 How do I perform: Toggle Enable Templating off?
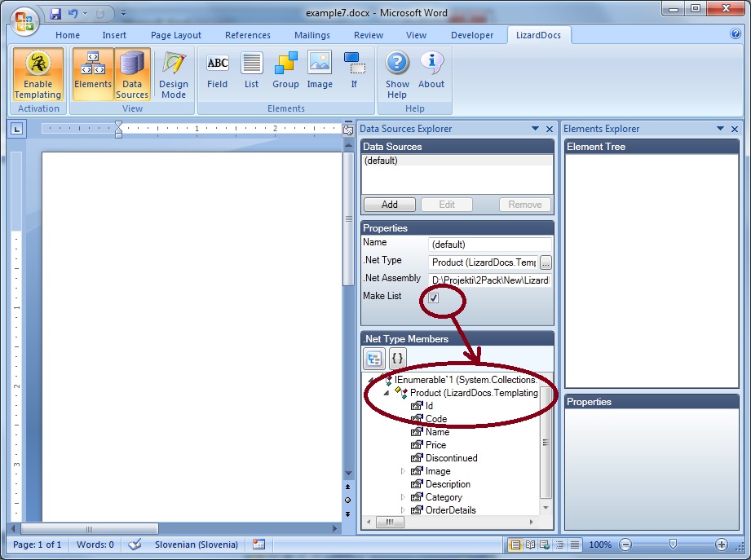38,74
